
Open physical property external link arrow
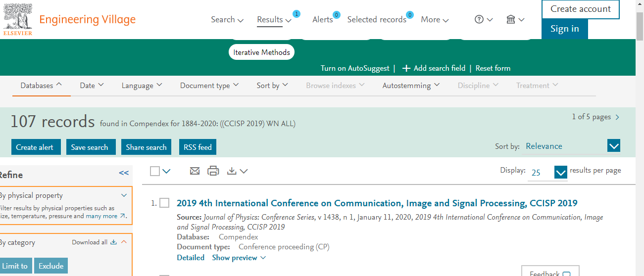pos(122,216)
